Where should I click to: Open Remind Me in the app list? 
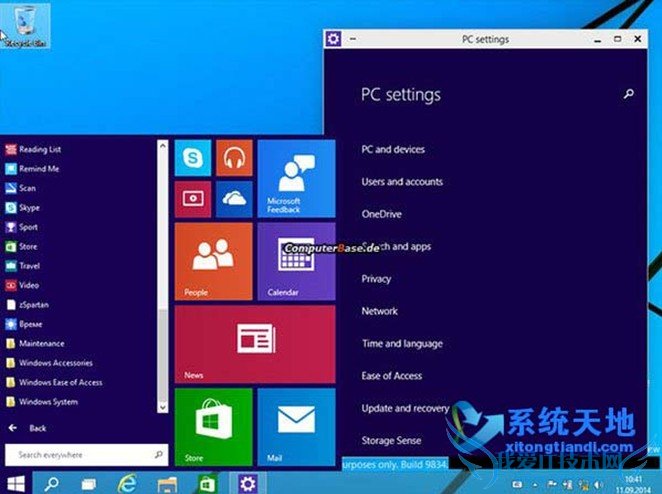[33, 168]
